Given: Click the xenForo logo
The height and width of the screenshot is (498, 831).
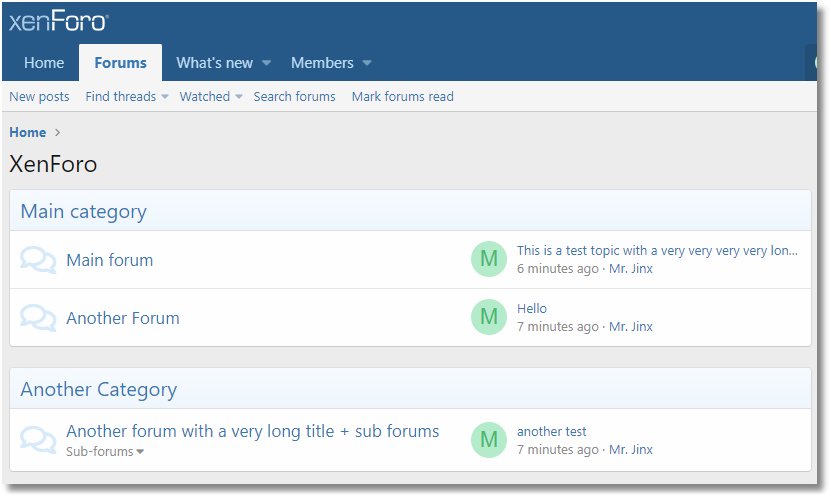Looking at the screenshot, I should tap(58, 22).
